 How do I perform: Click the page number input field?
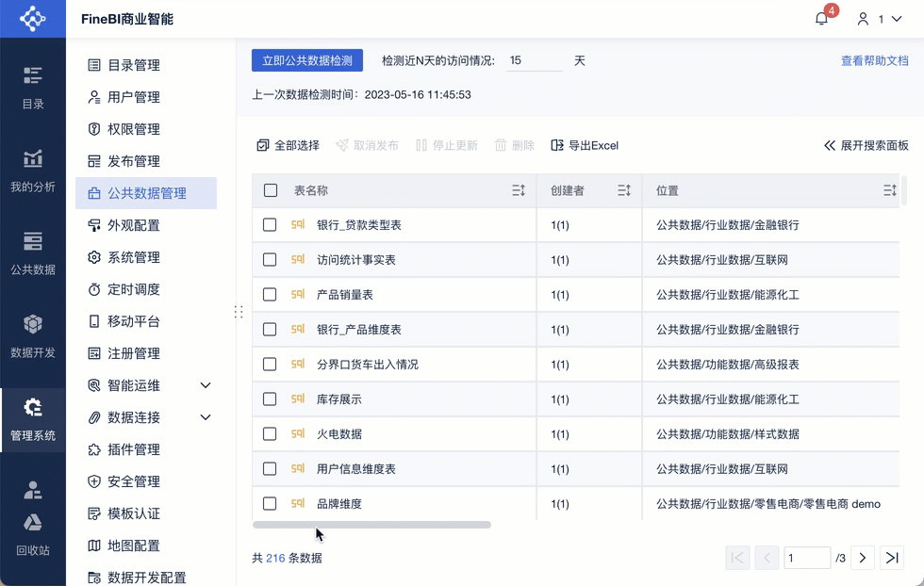[807, 558]
